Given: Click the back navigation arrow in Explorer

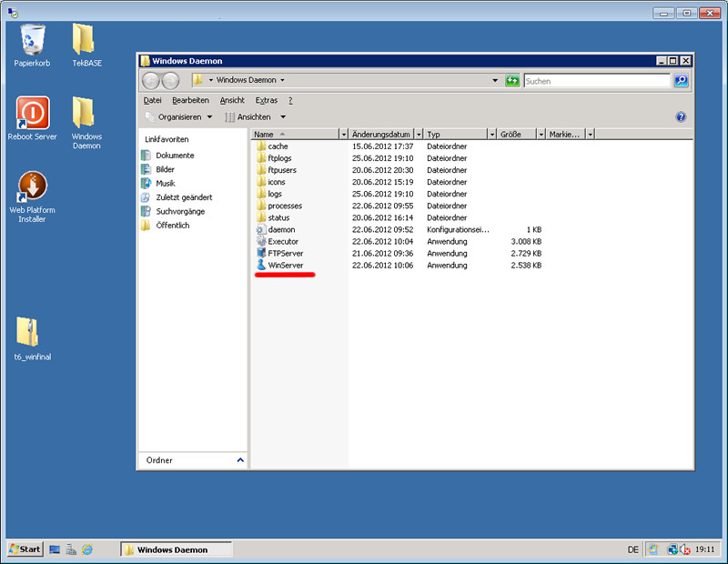Looking at the screenshot, I should (150, 81).
